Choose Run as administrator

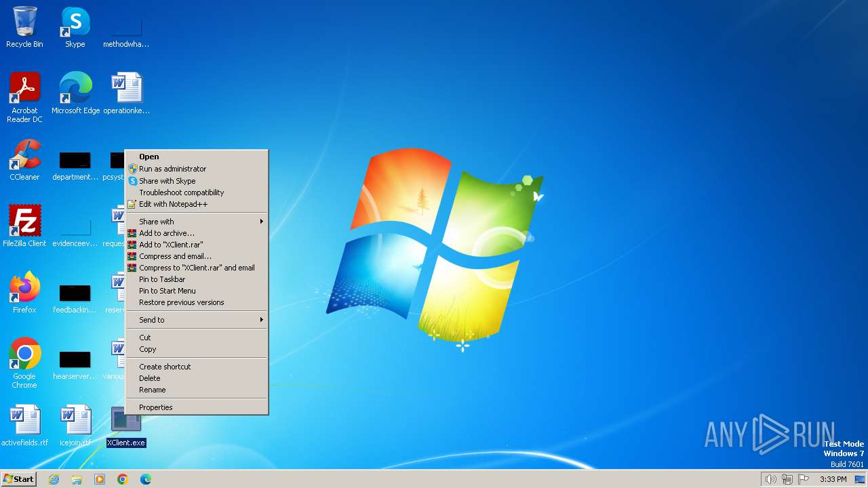click(197, 169)
